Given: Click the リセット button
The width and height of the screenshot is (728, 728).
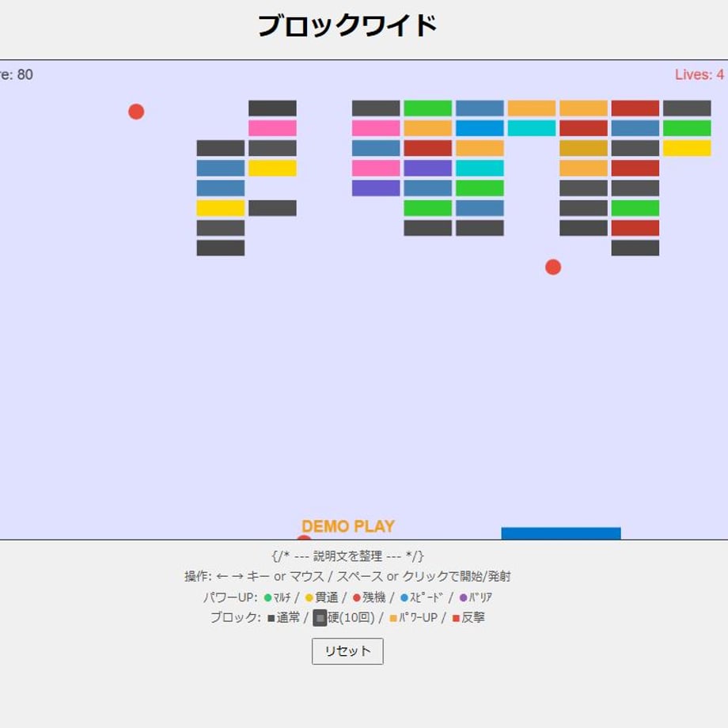Looking at the screenshot, I should (x=347, y=651).
